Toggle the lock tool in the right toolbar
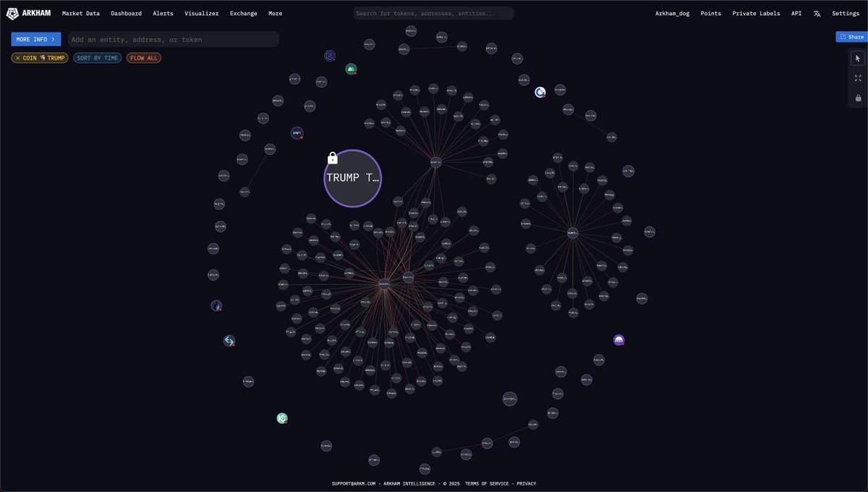 [x=858, y=98]
